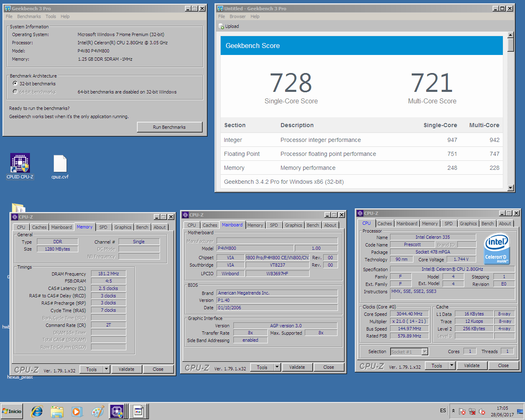The height and width of the screenshot is (420, 525).
Task: Click the Run Benchmarks button
Action: click(x=169, y=127)
